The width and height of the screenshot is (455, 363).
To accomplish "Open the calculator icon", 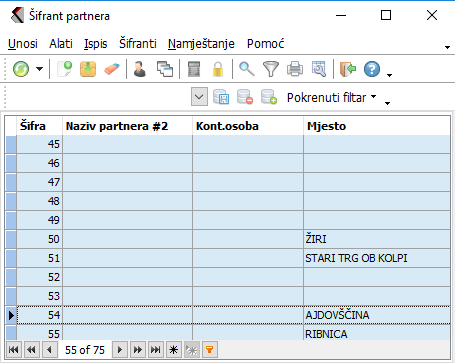I will 194,69.
